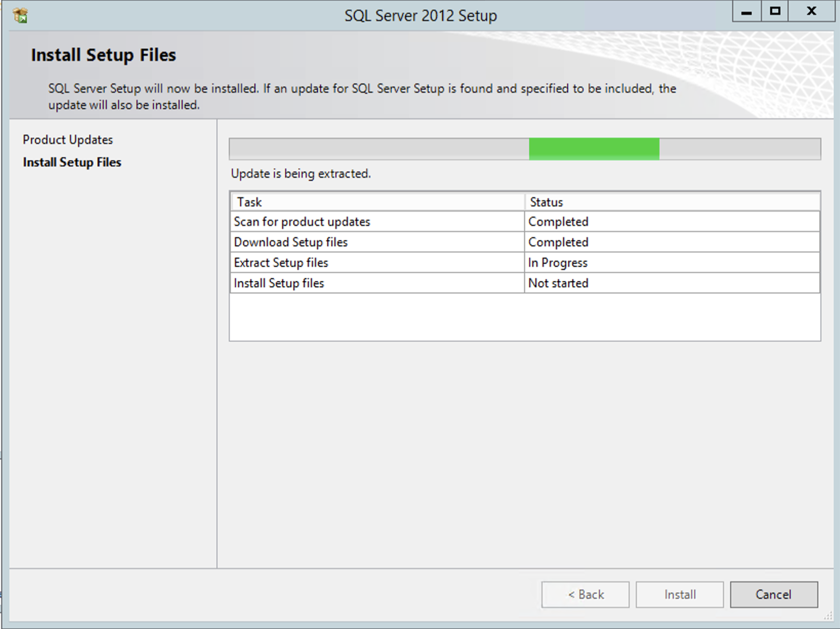Click the Completed status of Download Setup files
This screenshot has width=840, height=629.
[558, 242]
